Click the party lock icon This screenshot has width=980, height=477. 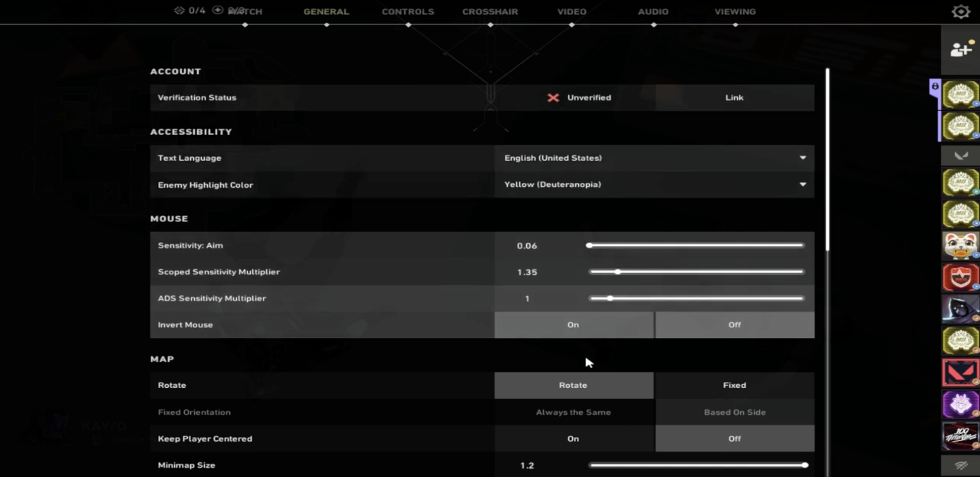[x=935, y=87]
